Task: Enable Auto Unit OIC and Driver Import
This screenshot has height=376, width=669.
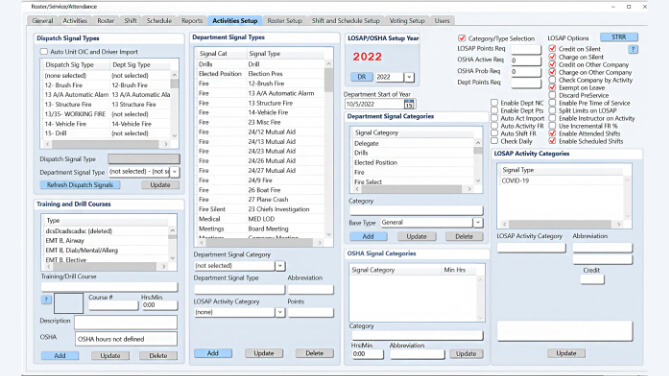Action: coord(44,52)
